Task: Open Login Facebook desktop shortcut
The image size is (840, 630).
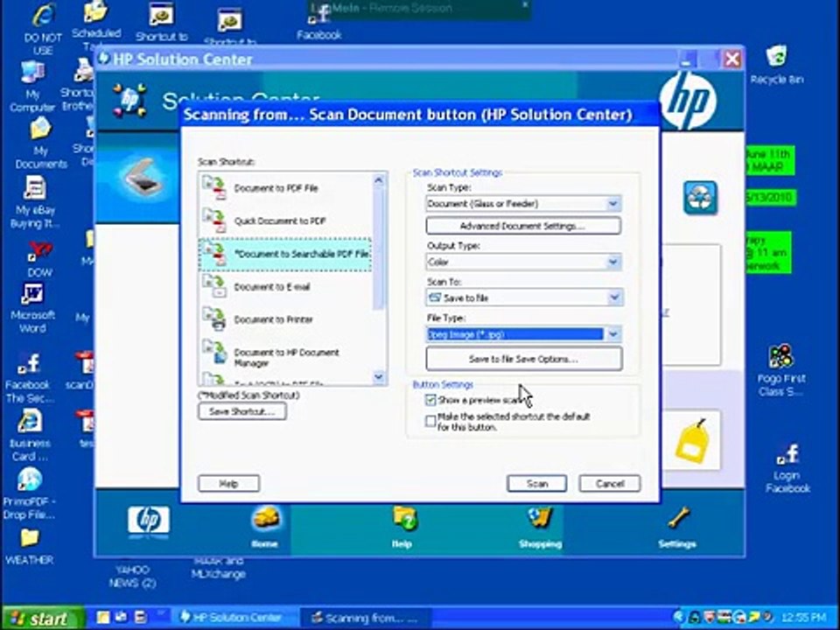Action: [787, 469]
